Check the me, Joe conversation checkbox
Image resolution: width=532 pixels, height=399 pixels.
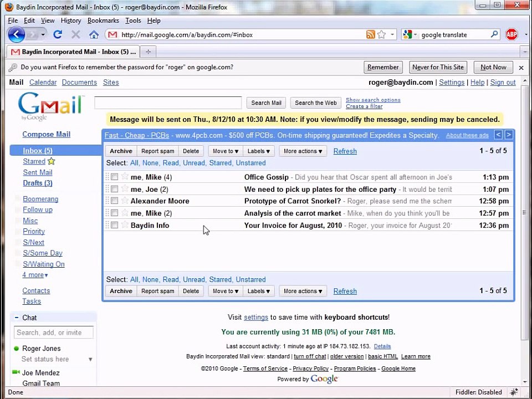coord(114,189)
